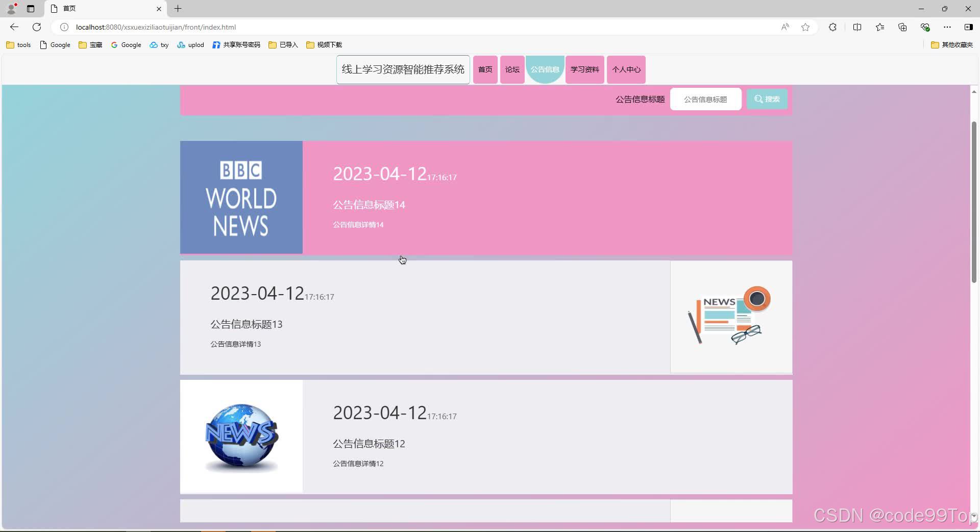Open the 个人中心 section

[626, 69]
